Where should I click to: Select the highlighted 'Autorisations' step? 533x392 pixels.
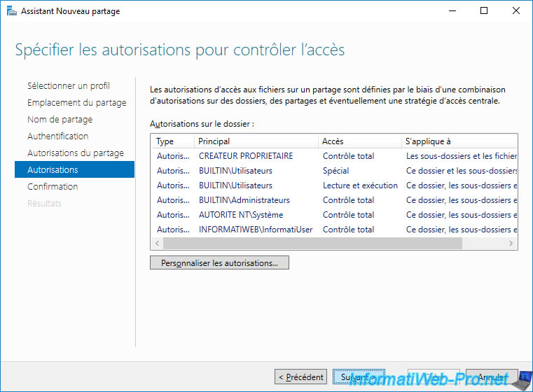coord(53,170)
